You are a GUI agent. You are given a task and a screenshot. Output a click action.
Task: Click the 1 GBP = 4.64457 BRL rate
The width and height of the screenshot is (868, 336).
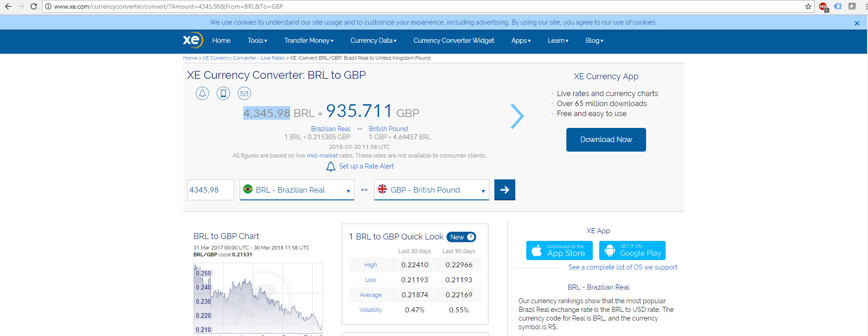coord(400,137)
